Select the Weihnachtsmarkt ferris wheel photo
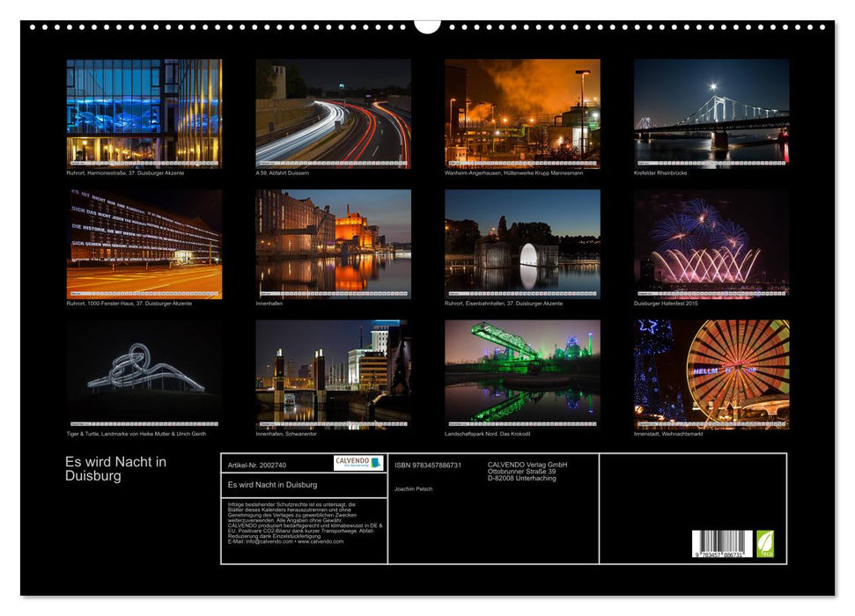Viewport: 855px width, 616px height. click(711, 373)
